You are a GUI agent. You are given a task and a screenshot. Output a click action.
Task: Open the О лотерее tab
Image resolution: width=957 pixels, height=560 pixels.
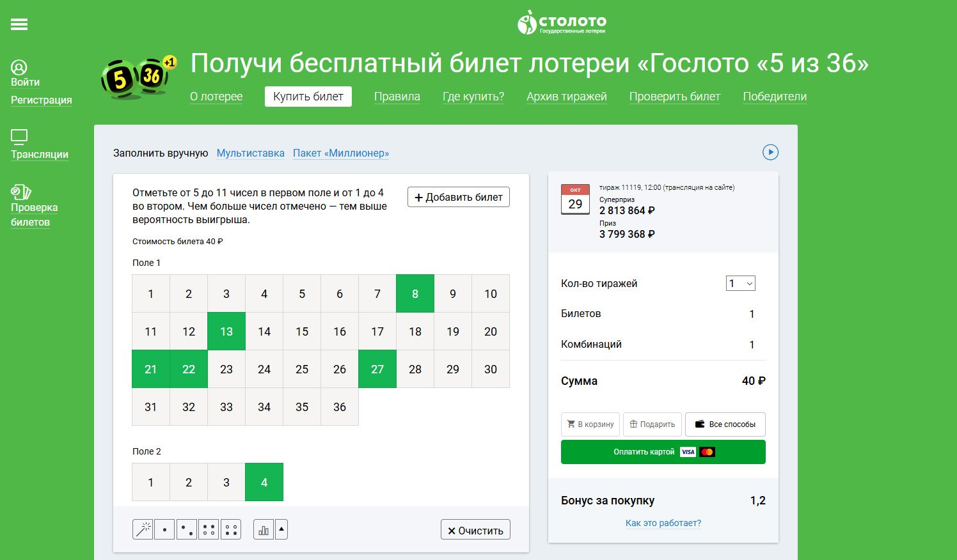click(x=216, y=97)
